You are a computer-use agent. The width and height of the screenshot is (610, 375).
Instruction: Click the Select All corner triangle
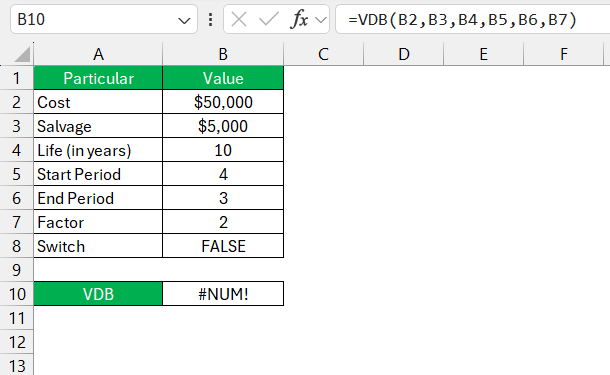pyautogui.click(x=22, y=54)
